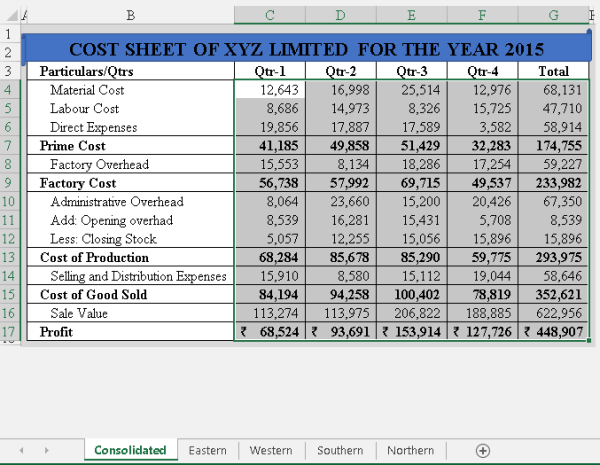Select column C header
The width and height of the screenshot is (600, 465).
click(x=269, y=15)
